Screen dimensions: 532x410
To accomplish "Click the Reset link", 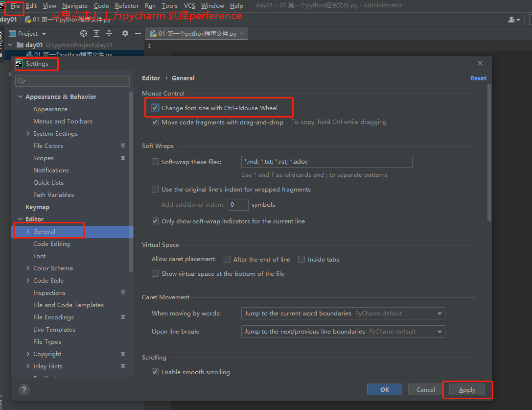I will point(478,78).
